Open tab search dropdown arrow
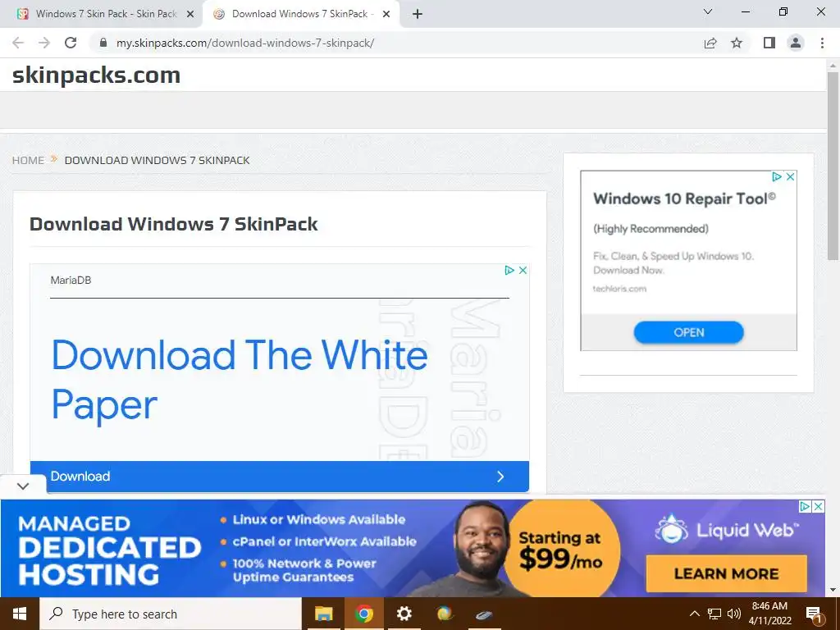 pyautogui.click(x=708, y=11)
